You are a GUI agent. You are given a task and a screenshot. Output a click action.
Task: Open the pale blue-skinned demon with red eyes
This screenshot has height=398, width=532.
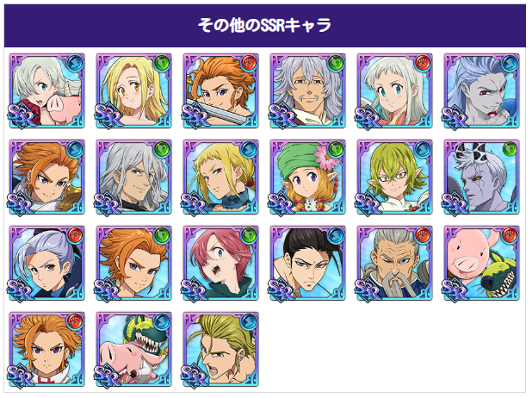click(481, 90)
